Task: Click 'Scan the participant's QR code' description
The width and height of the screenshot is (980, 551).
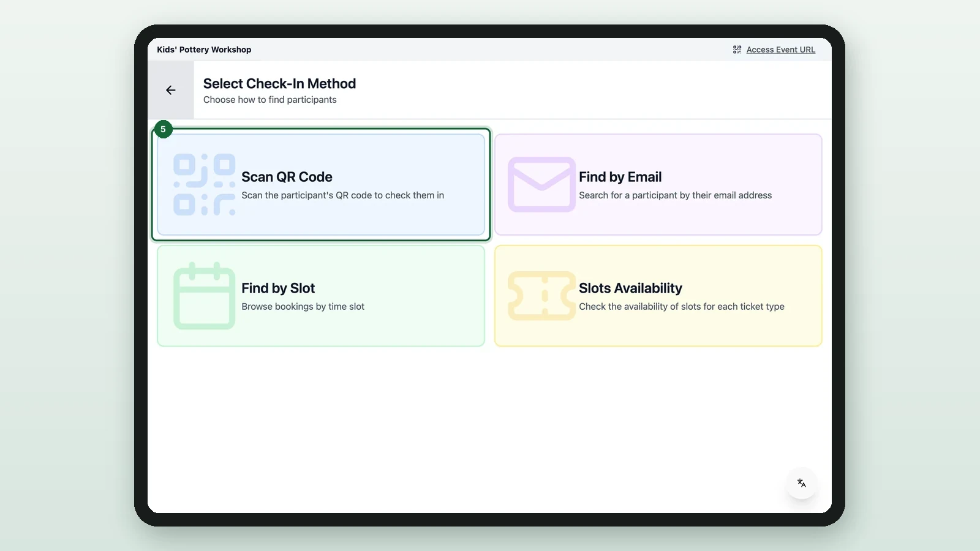Action: click(342, 195)
